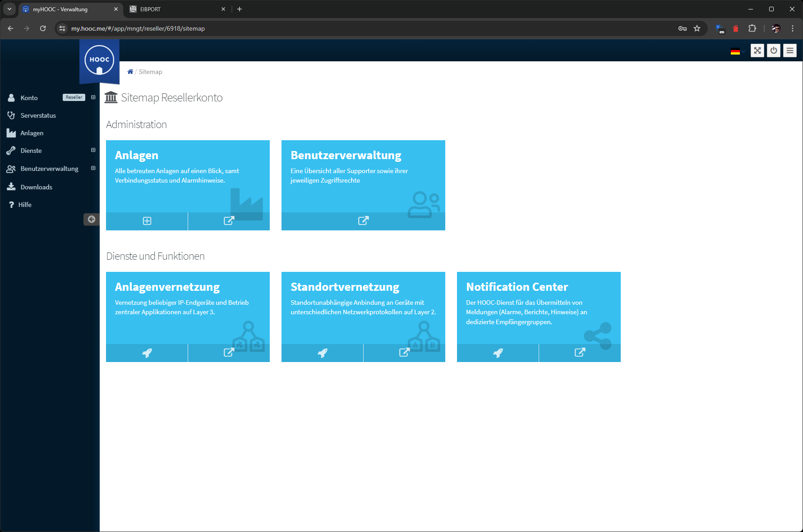Expand the Dienste submenu
This screenshot has height=532, width=803.
[93, 150]
